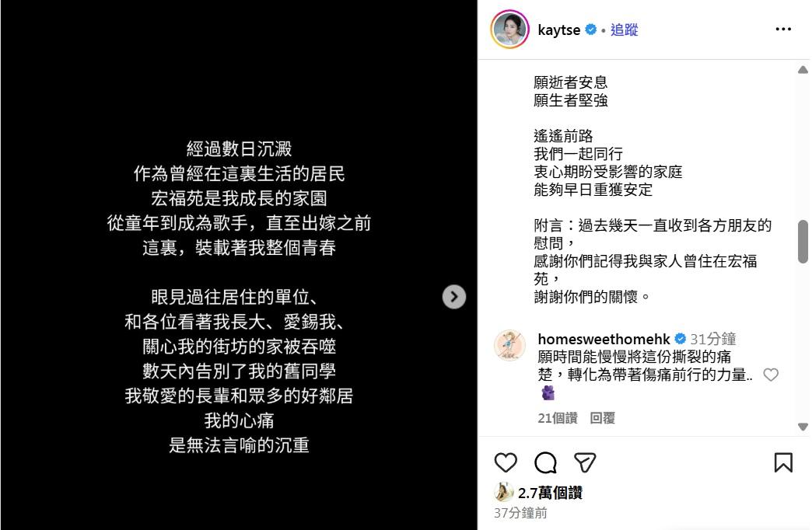812x530 pixels.
Task: Open the homesweethomehk commenter profile
Action: tap(604, 339)
